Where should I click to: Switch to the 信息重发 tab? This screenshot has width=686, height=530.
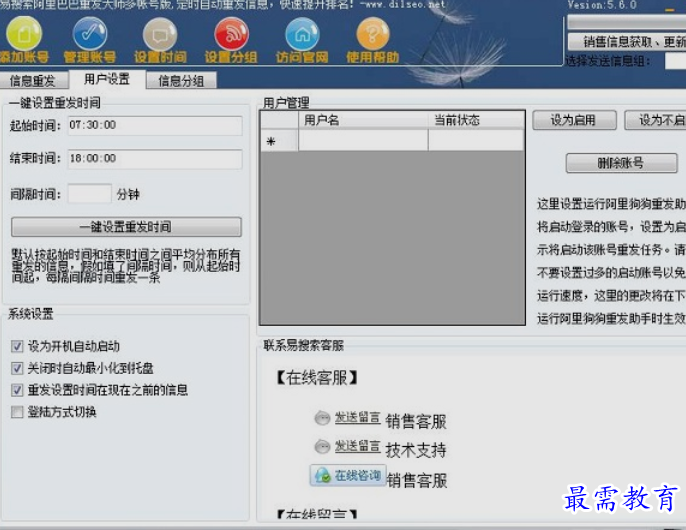33,81
